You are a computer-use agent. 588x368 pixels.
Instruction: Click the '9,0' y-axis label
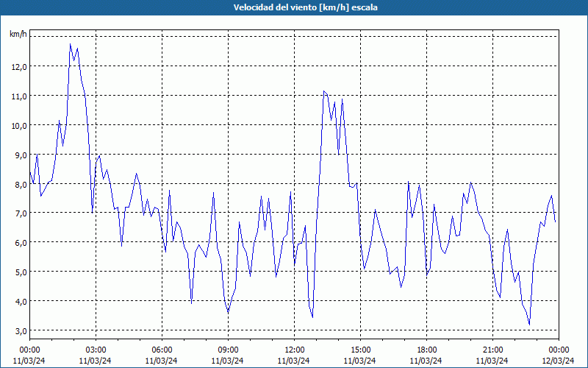[21, 155]
